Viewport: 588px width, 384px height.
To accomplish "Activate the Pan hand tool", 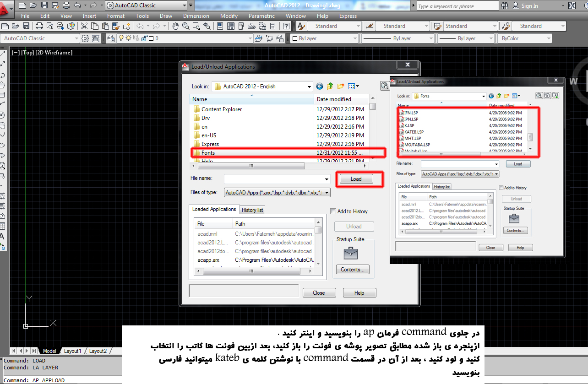I will tap(175, 26).
